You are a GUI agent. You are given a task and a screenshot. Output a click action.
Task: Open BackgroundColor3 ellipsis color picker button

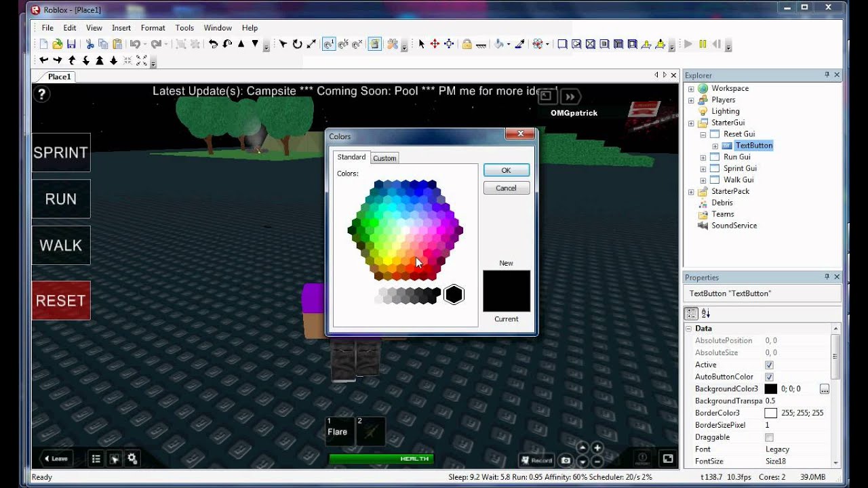coord(825,389)
